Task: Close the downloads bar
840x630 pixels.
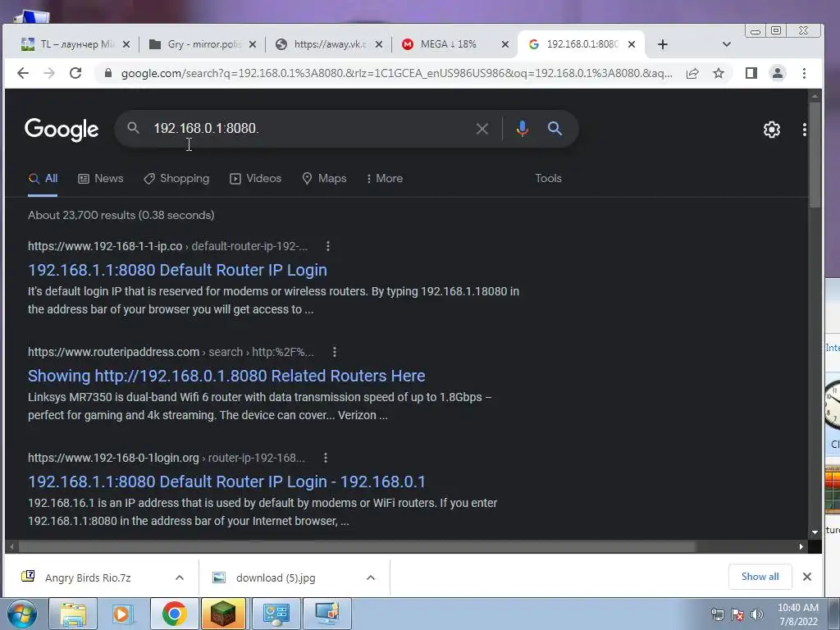Action: pos(807,577)
